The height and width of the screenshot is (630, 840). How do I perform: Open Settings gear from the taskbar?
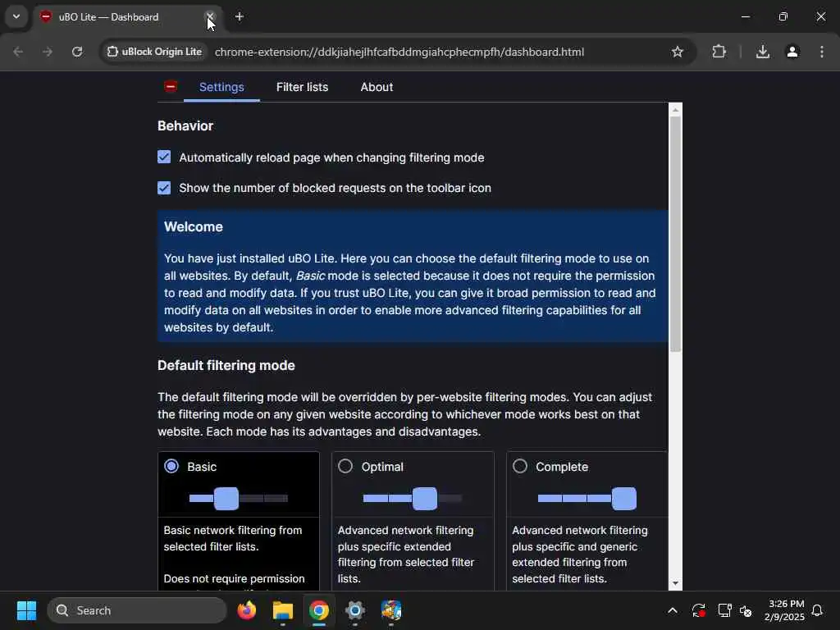[x=354, y=610]
